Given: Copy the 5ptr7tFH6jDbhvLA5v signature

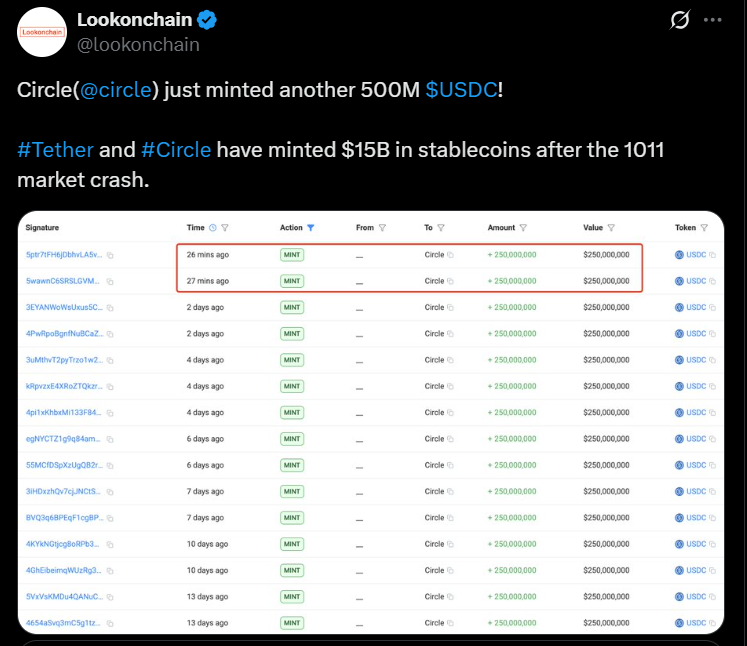Looking at the screenshot, I should click(110, 255).
